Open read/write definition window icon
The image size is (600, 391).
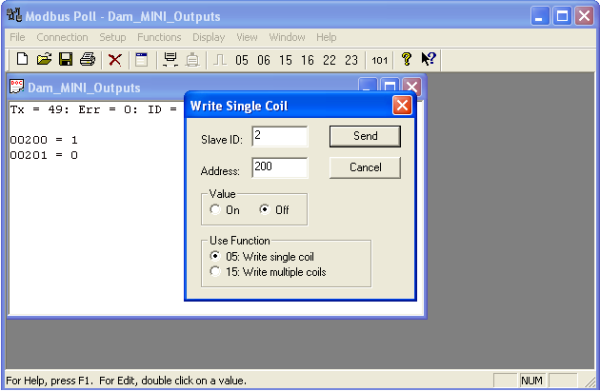(142, 60)
